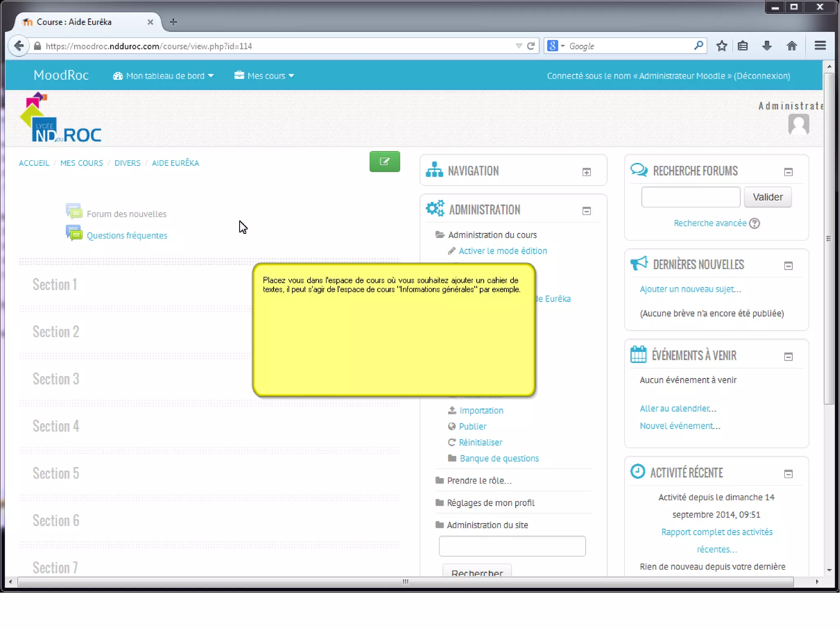Click the horizontal scrollbar at page bottom
This screenshot has width=840, height=630.
pos(405,582)
